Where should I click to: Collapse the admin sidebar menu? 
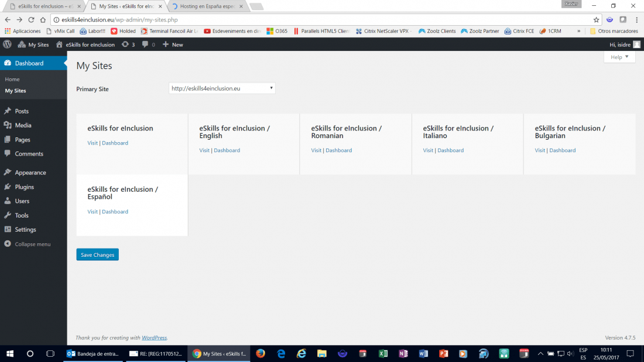click(x=33, y=244)
